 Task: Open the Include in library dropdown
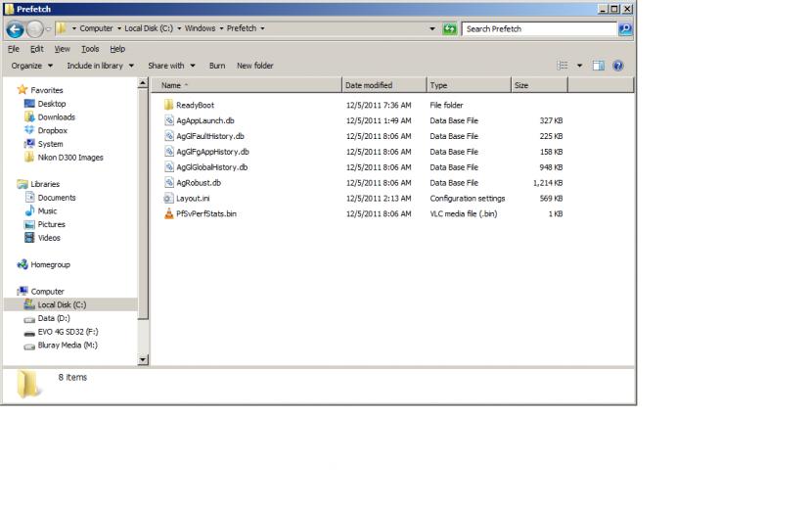point(100,66)
